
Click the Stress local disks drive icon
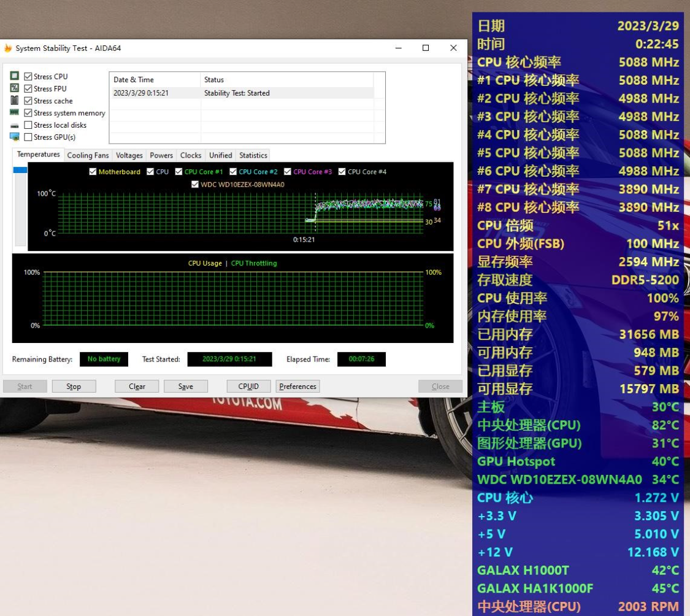click(15, 126)
